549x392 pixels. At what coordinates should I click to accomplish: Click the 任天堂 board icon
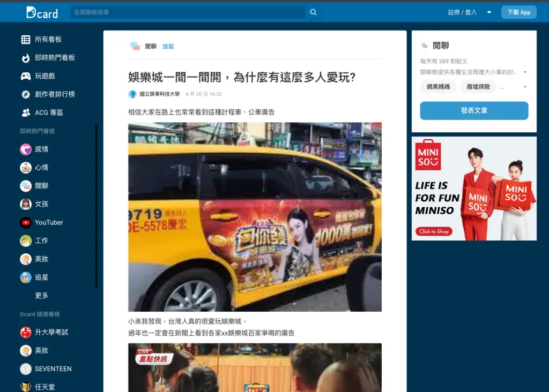click(x=26, y=387)
